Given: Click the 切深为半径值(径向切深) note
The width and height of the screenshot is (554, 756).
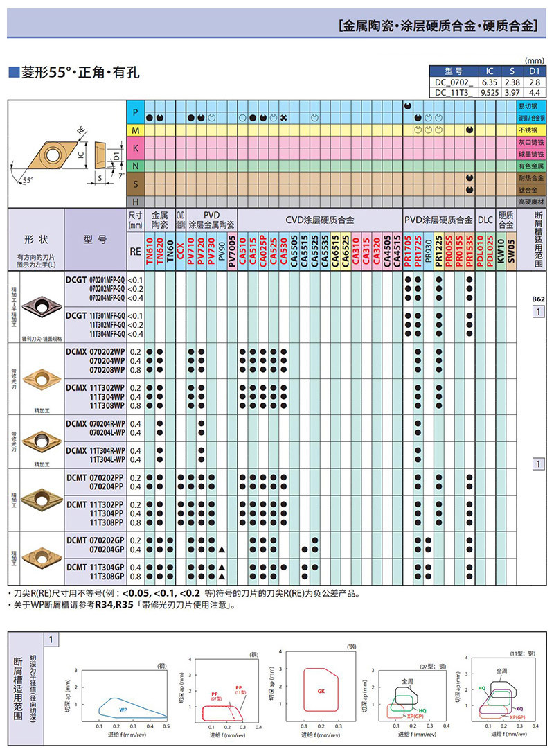Looking at the screenshot, I should [33, 688].
